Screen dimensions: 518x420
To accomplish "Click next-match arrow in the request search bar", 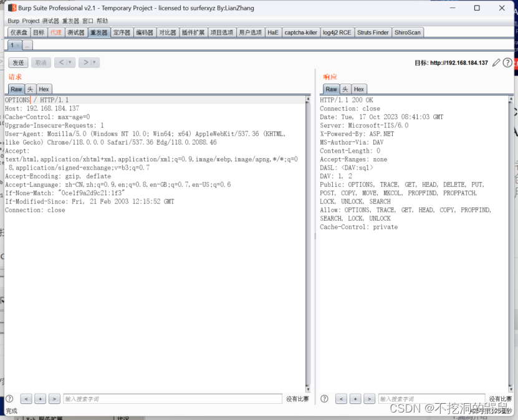I will coord(53,399).
